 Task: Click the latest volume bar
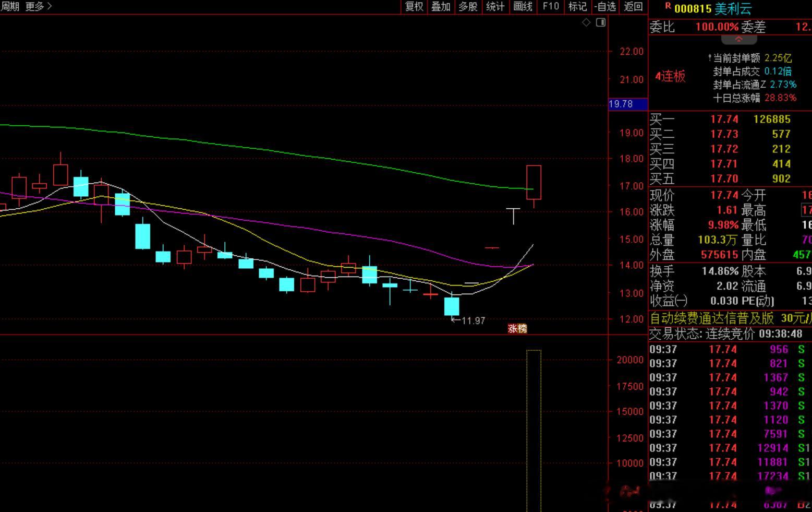pos(534,431)
